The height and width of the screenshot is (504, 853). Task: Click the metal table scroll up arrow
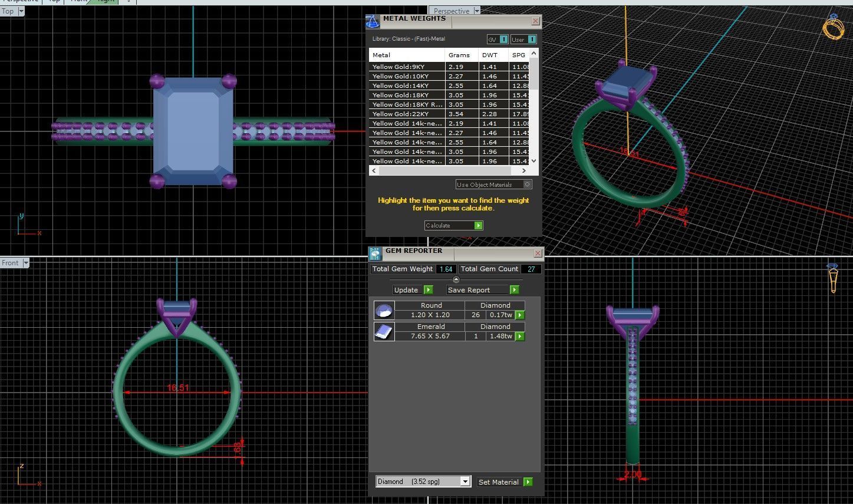pyautogui.click(x=533, y=54)
